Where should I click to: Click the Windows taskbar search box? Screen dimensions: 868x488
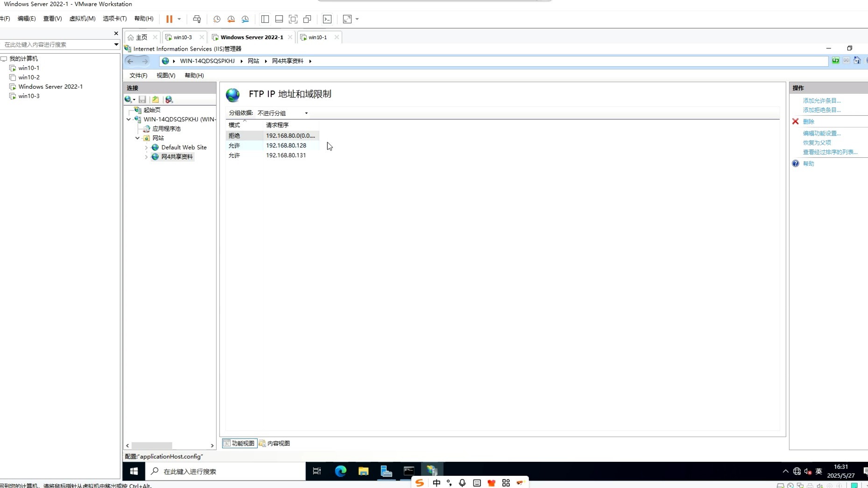pos(226,471)
